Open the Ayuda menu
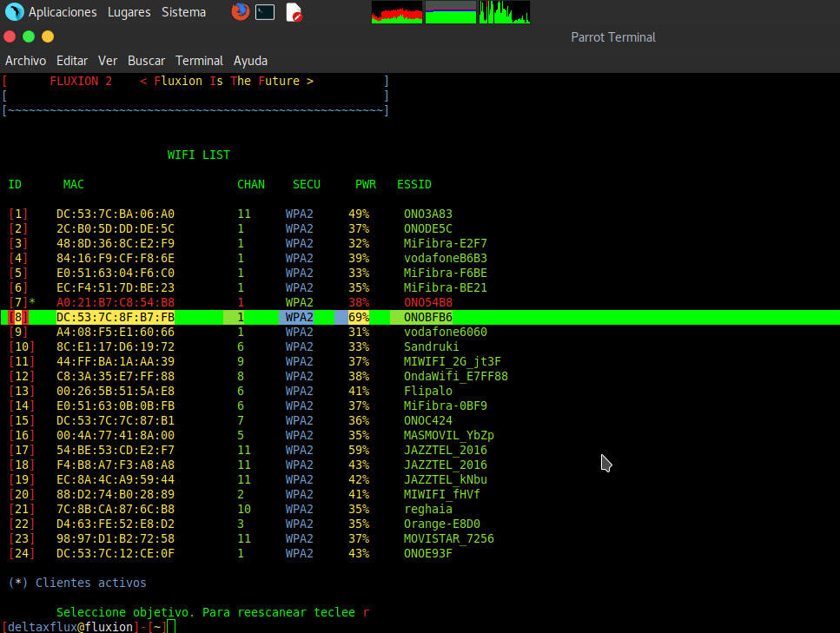 click(250, 61)
